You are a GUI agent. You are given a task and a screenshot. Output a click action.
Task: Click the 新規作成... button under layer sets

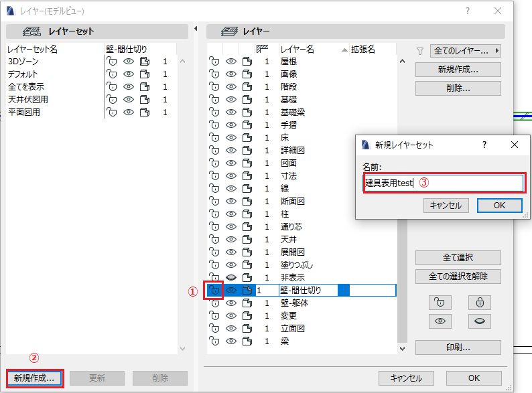click(x=34, y=378)
